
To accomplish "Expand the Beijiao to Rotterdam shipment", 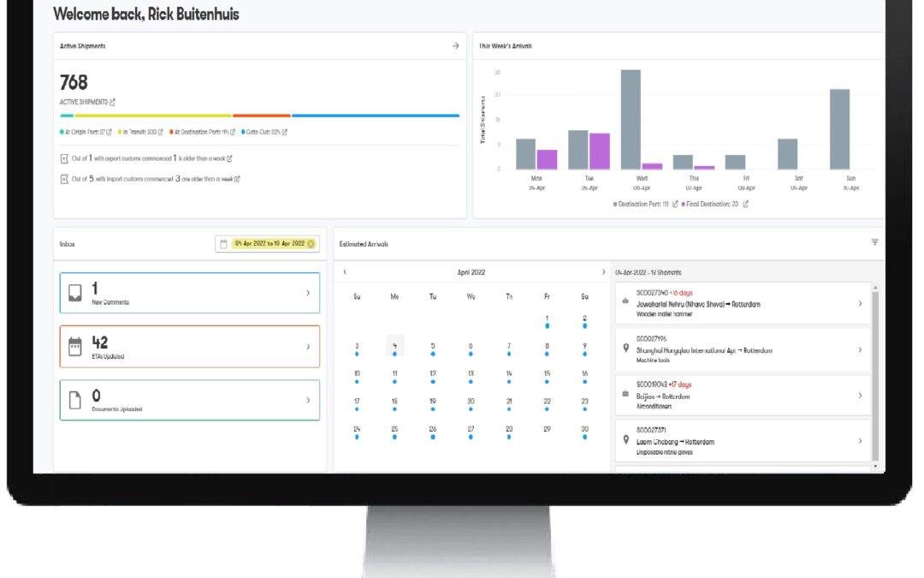I will coord(860,396).
